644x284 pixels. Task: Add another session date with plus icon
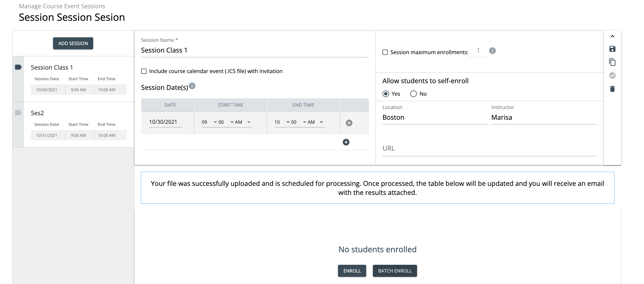(346, 142)
